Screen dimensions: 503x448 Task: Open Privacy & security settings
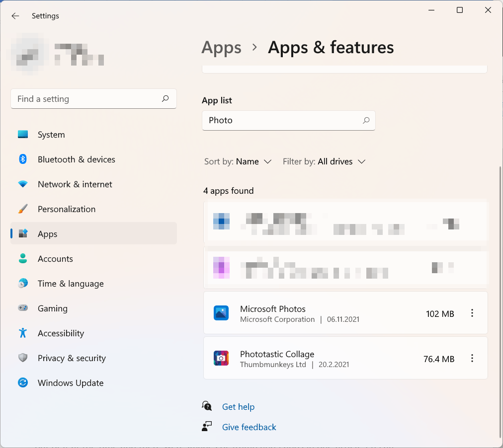coord(93,358)
